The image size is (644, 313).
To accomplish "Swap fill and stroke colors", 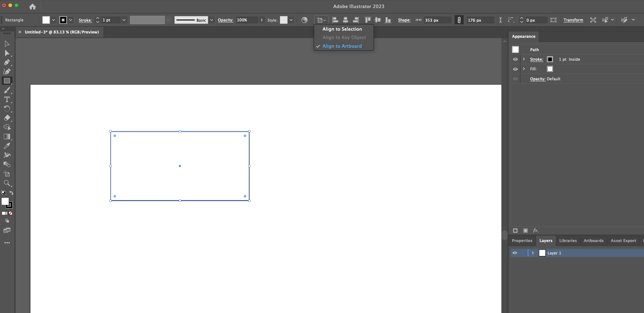I will pos(11,193).
